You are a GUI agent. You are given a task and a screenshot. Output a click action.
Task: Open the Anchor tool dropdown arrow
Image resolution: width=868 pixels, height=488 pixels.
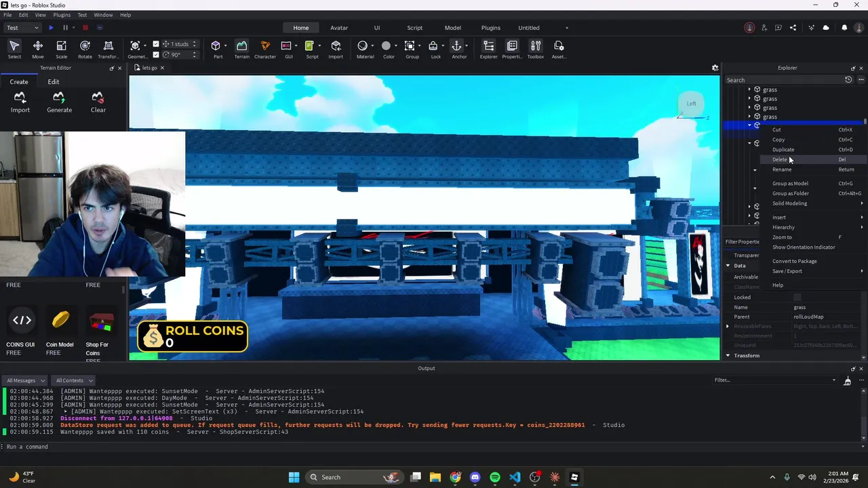467,46
